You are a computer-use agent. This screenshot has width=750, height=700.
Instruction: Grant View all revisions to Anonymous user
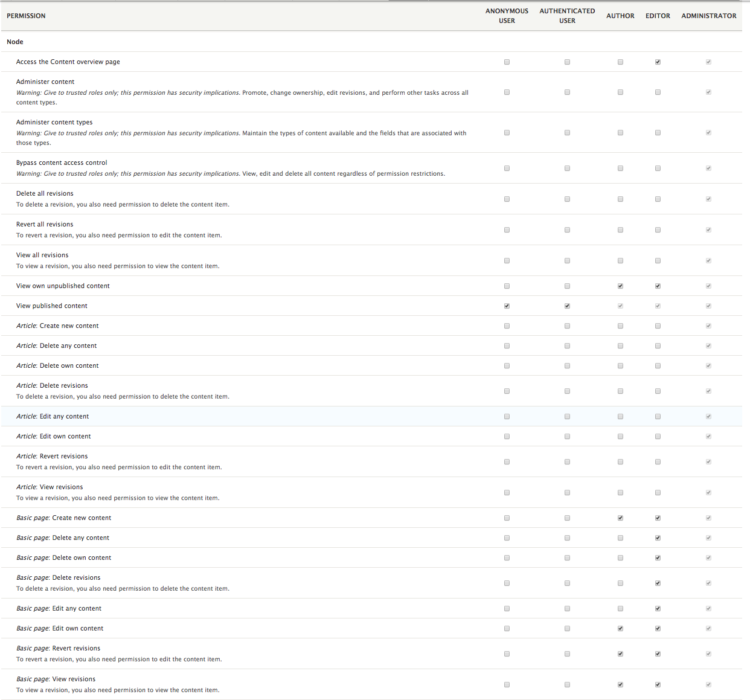(507, 261)
